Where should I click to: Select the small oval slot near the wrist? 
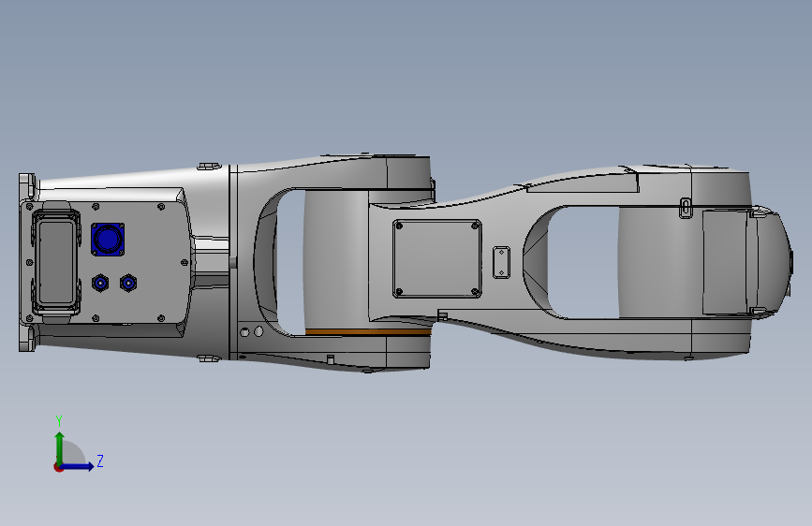click(686, 208)
